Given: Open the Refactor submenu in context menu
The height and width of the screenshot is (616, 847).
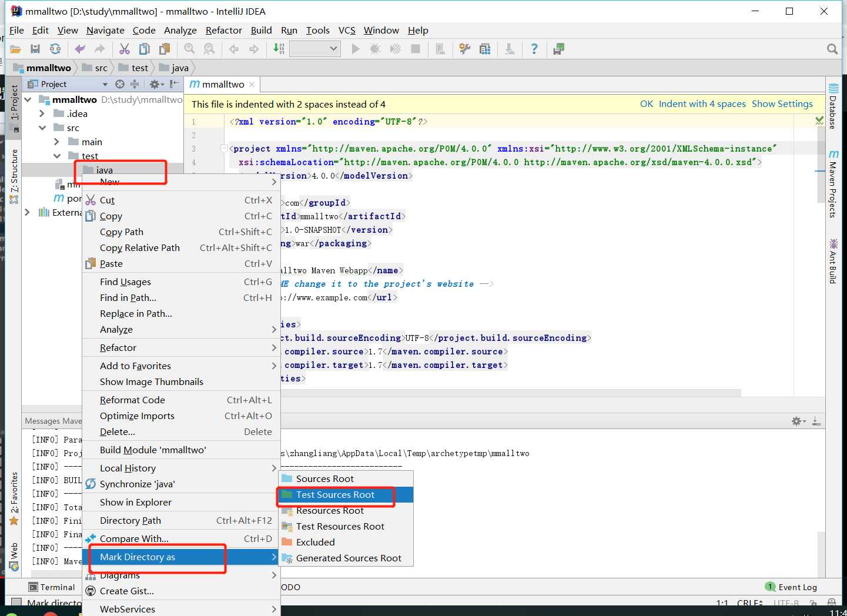Looking at the screenshot, I should 181,348.
